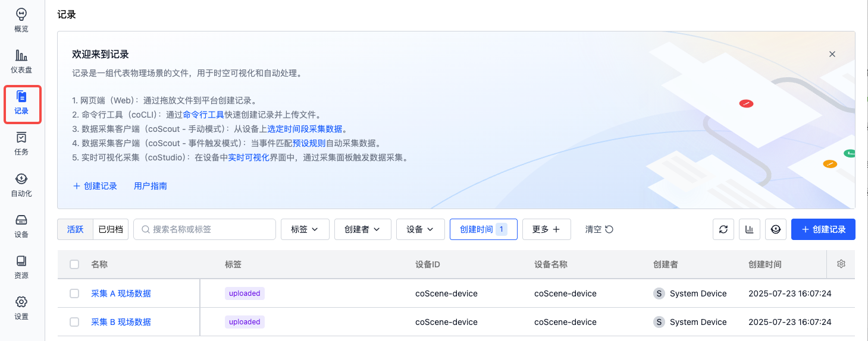Click System Device in 采集 B row
The height and width of the screenshot is (341, 868).
pos(698,322)
